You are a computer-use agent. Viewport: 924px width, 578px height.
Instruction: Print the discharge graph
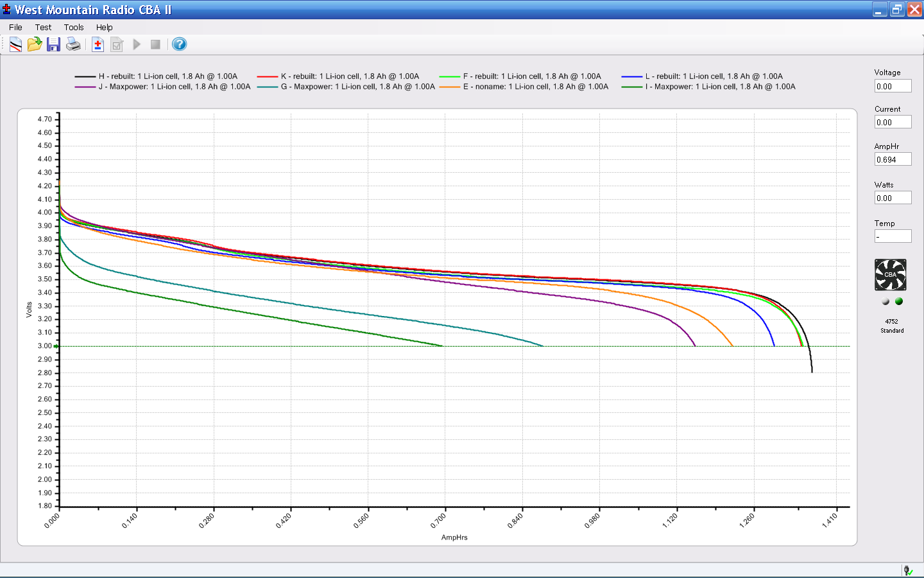coord(73,44)
